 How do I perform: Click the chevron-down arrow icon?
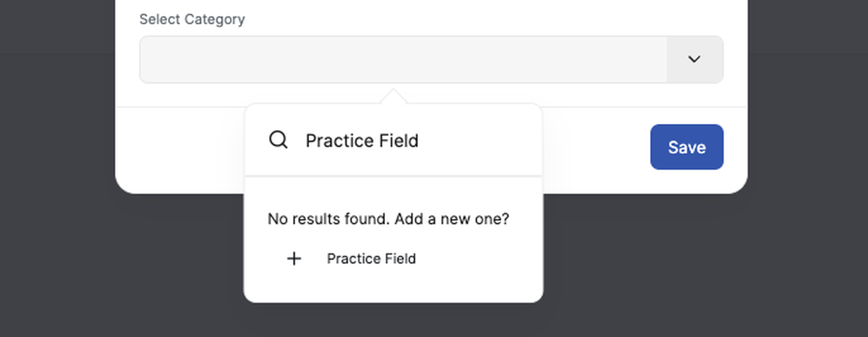[x=694, y=59]
